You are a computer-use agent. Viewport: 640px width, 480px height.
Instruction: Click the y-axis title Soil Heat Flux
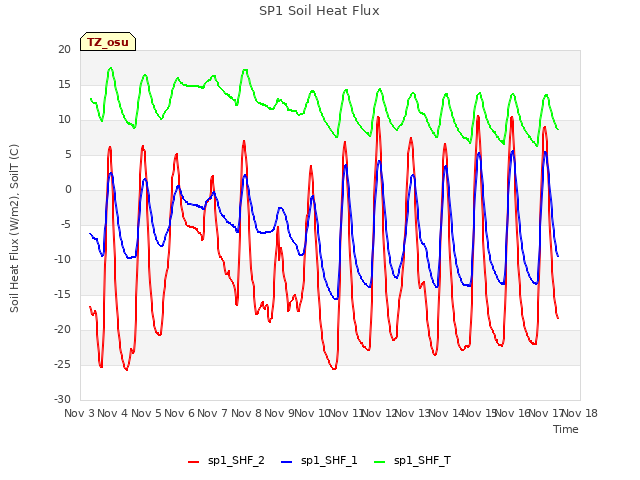tap(14, 229)
